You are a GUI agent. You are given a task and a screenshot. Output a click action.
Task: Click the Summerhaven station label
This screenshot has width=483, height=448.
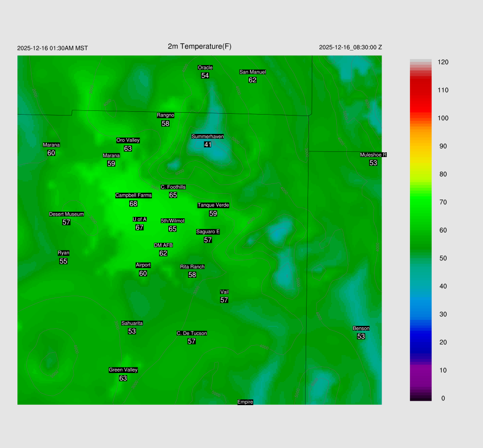point(208,136)
